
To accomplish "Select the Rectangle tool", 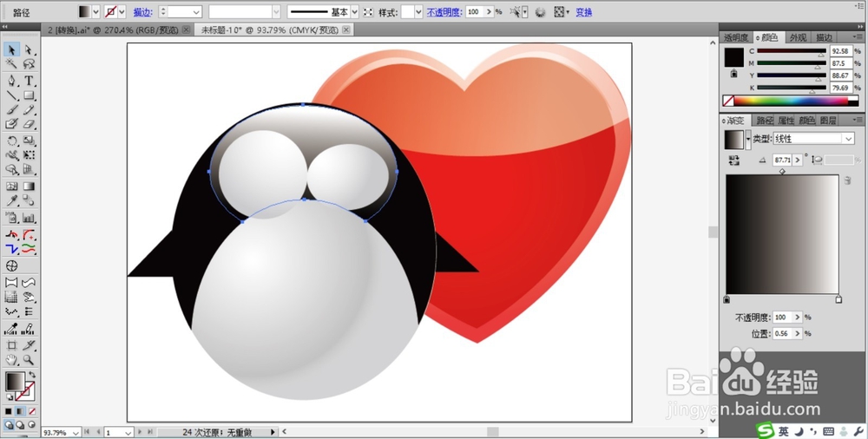I will tap(29, 95).
